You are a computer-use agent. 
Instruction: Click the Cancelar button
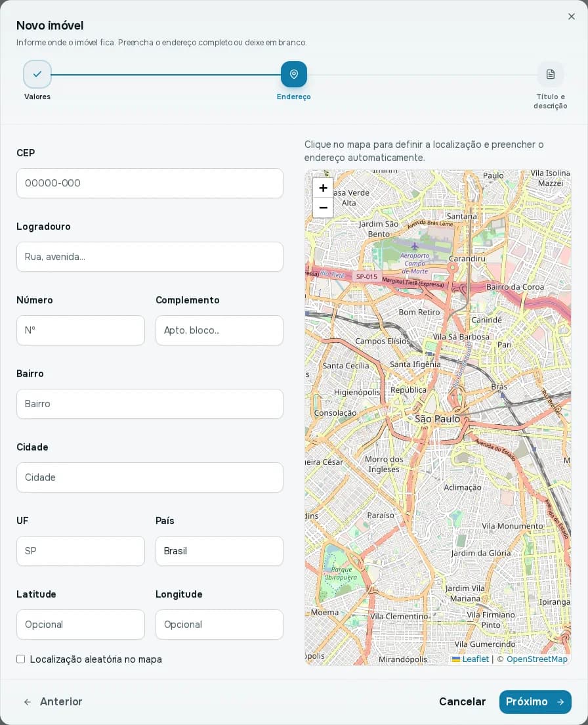click(x=463, y=701)
